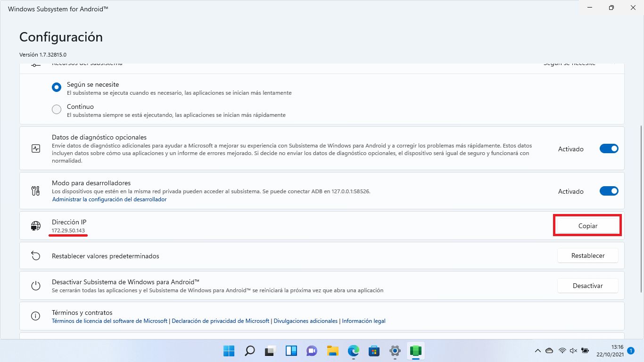This screenshot has width=644, height=362.
Task: Select the 'Continuo' radio option
Action: coord(57,109)
